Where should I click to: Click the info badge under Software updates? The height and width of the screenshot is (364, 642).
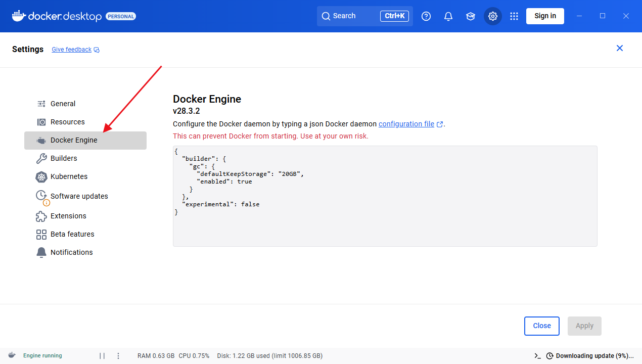[47, 203]
